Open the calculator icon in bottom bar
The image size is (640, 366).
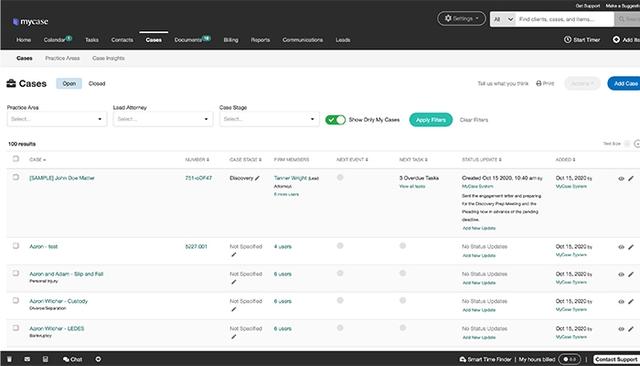[45, 359]
